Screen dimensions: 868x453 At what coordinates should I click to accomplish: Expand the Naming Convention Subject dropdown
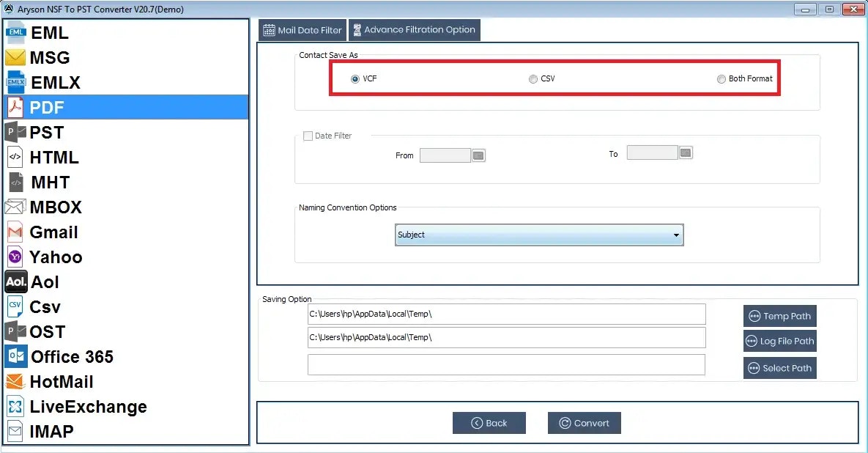pos(539,235)
